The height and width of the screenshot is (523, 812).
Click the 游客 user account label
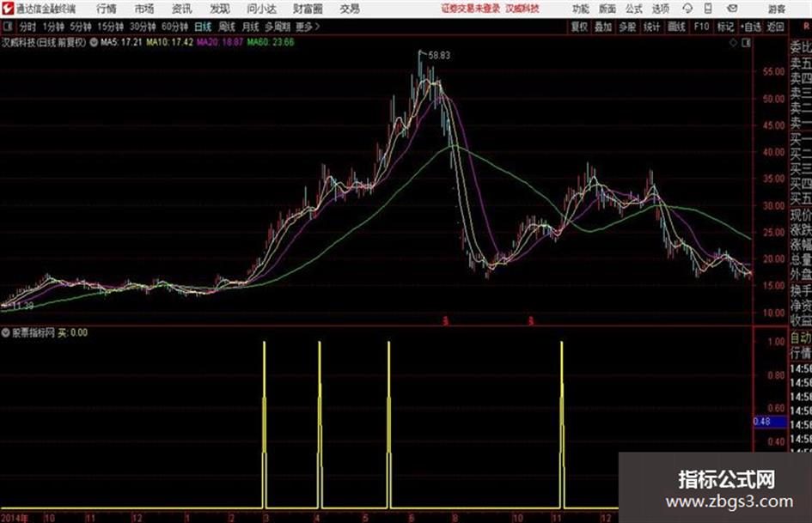(x=776, y=9)
